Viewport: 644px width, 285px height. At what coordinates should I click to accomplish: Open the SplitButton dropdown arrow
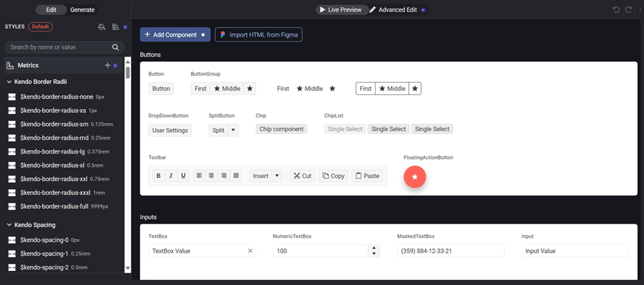(x=233, y=130)
